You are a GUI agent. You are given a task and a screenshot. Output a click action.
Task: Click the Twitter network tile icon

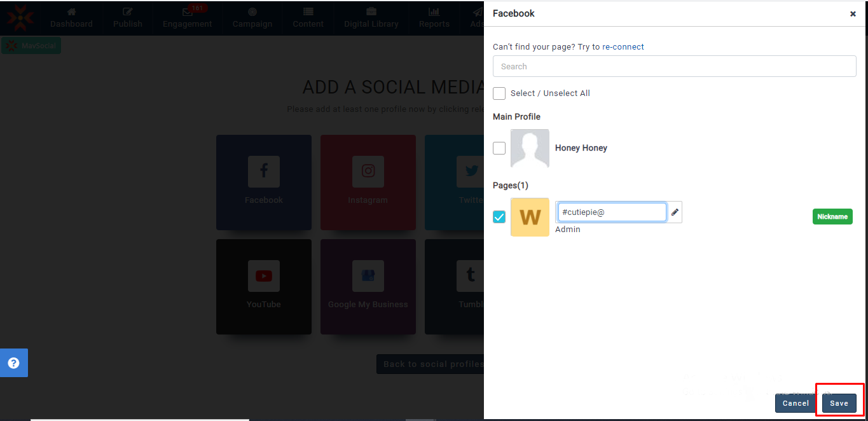[x=471, y=172]
